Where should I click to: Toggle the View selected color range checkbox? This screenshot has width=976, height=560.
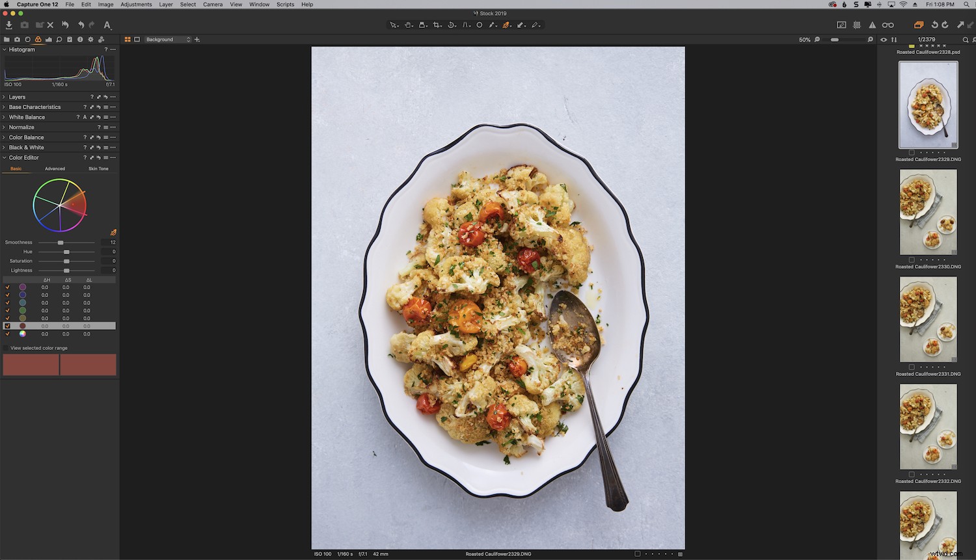(x=5, y=348)
